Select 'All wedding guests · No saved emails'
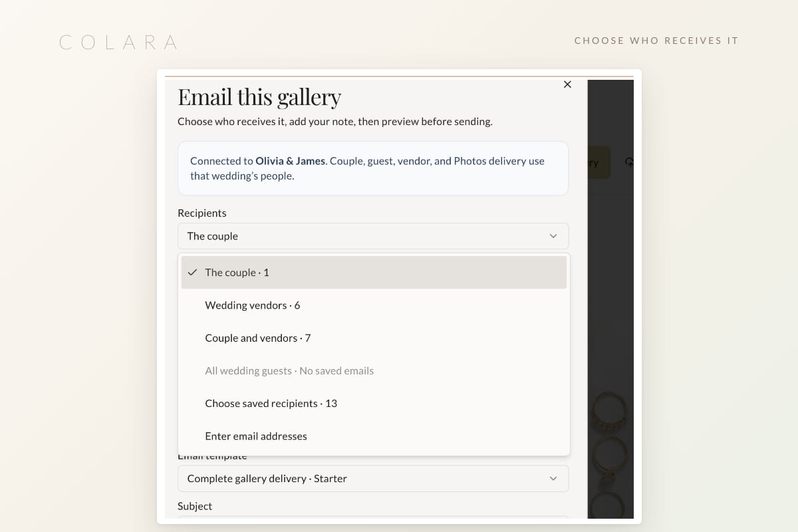798x532 pixels. [374, 370]
